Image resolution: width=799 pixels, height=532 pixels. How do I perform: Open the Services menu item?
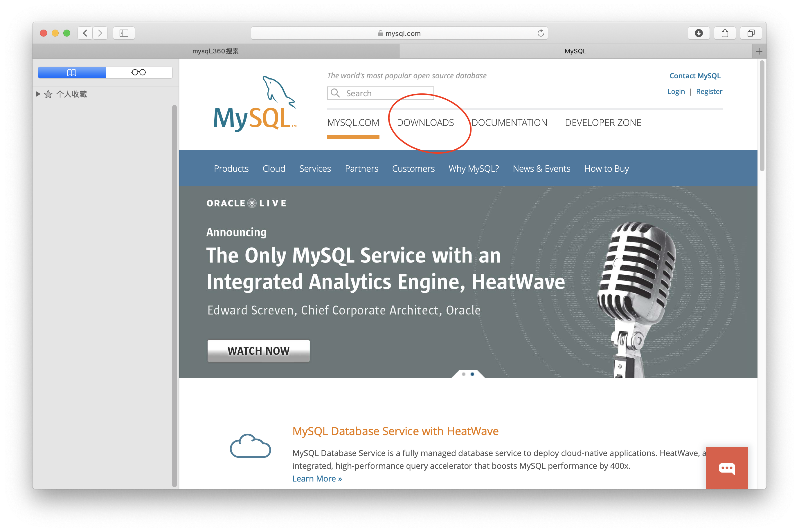tap(315, 169)
